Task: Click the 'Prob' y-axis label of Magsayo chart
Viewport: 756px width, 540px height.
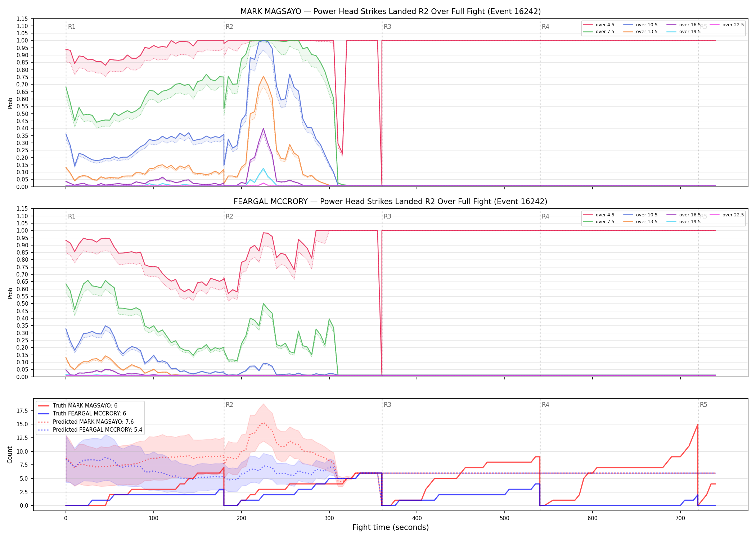Action: (x=10, y=103)
